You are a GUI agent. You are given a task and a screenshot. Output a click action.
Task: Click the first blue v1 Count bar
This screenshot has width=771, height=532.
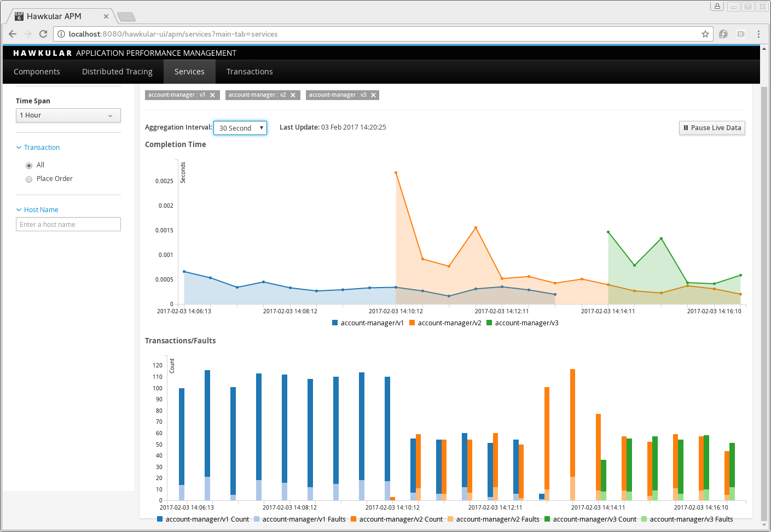182,436
